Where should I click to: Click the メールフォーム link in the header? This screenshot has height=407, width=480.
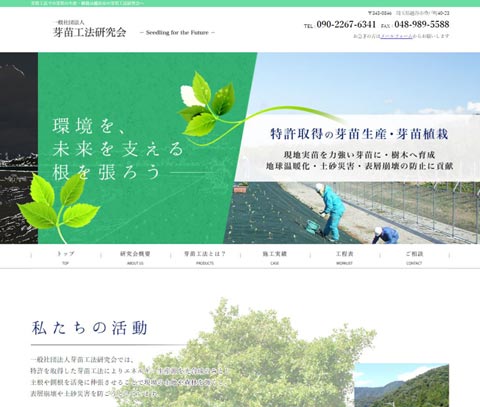tap(396, 36)
